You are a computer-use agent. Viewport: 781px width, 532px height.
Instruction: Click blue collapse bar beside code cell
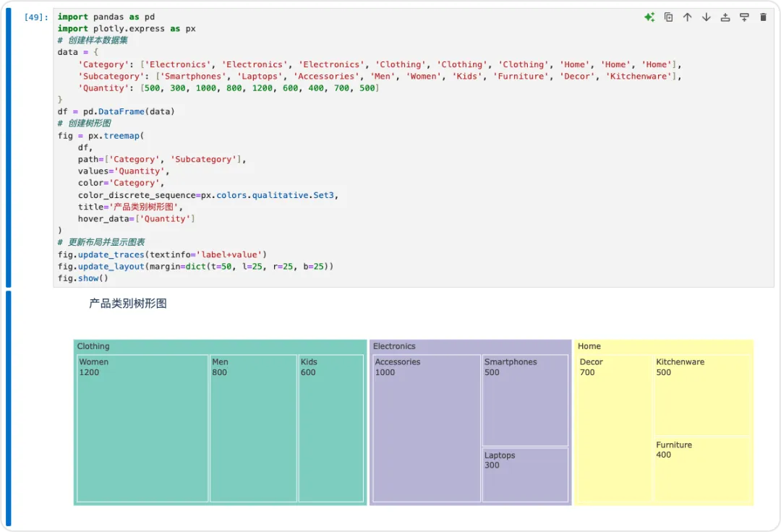click(x=9, y=147)
